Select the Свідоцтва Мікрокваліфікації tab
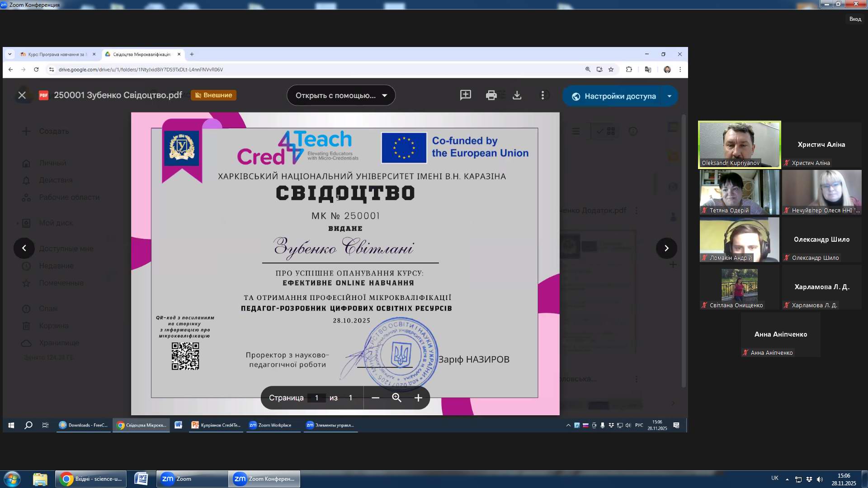This screenshot has width=868, height=488. tap(141, 54)
